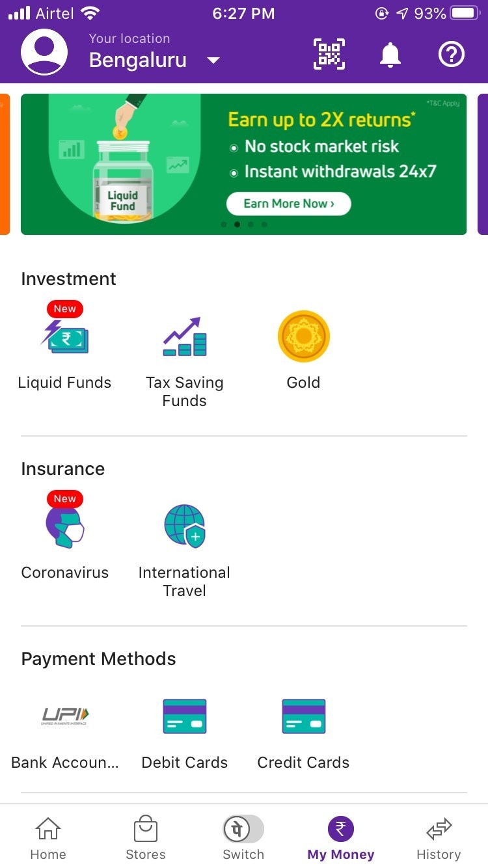Switch to the Stores tab
This screenshot has width=488, height=868.
click(x=145, y=838)
